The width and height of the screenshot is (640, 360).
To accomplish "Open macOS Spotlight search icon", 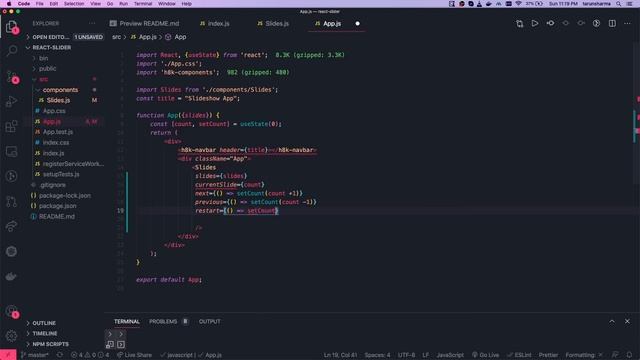I will [x=619, y=4].
